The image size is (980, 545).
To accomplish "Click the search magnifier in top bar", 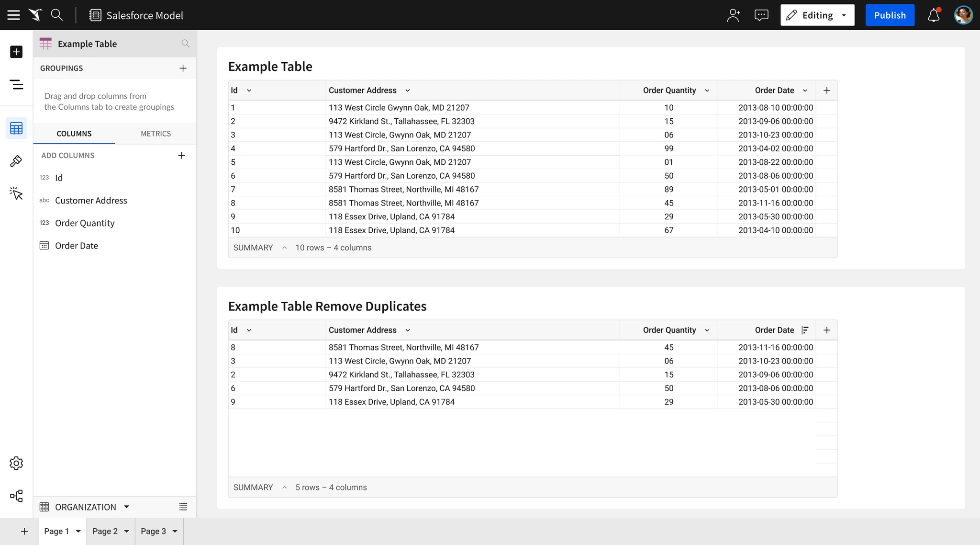I will [57, 15].
